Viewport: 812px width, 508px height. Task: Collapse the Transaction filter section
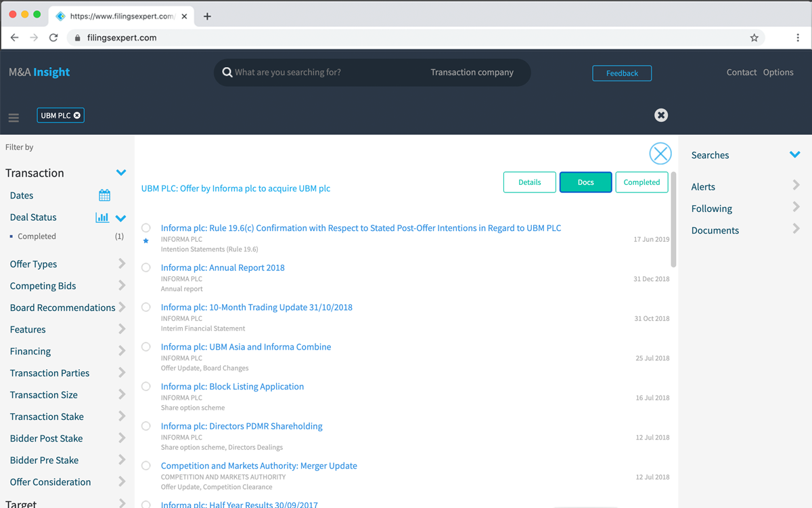point(121,173)
